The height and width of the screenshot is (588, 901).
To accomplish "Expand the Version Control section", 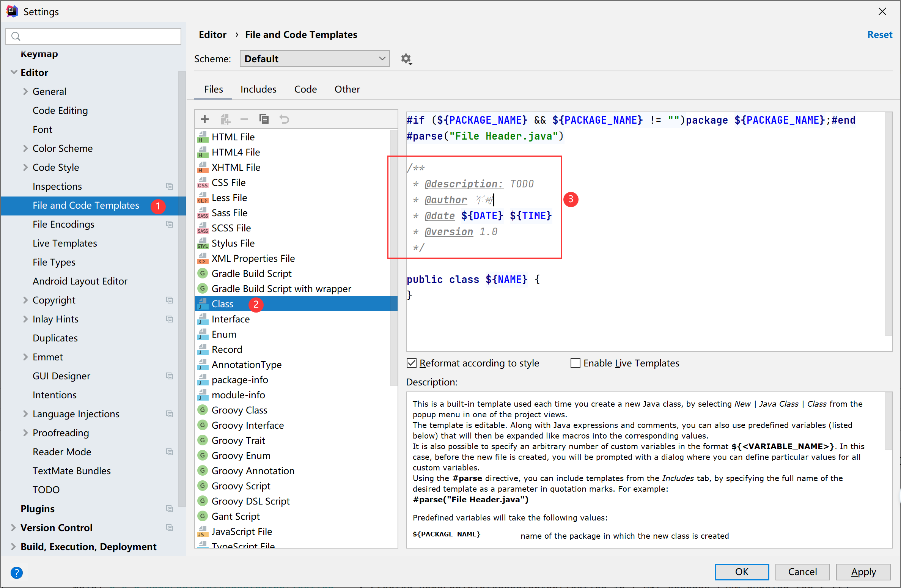I will [13, 528].
